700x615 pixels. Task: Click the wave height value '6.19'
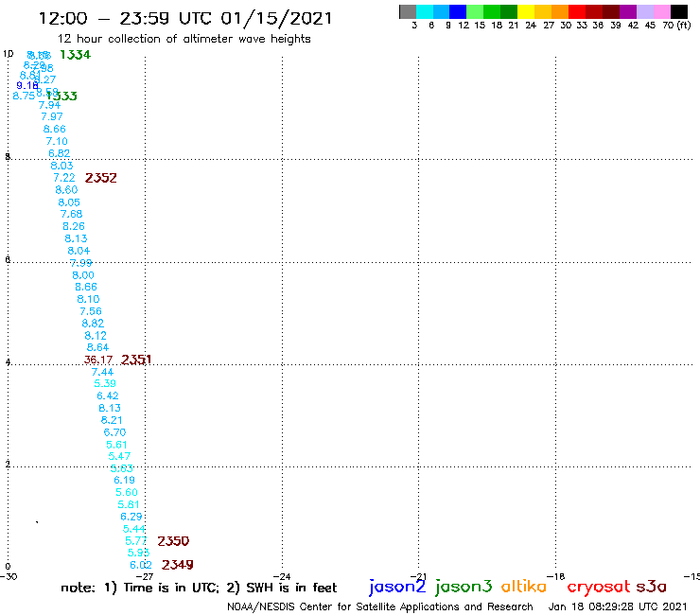(x=124, y=480)
